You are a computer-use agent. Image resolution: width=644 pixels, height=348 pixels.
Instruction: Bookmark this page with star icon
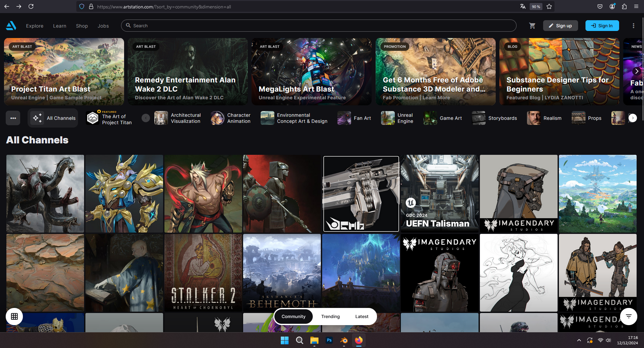pos(549,6)
